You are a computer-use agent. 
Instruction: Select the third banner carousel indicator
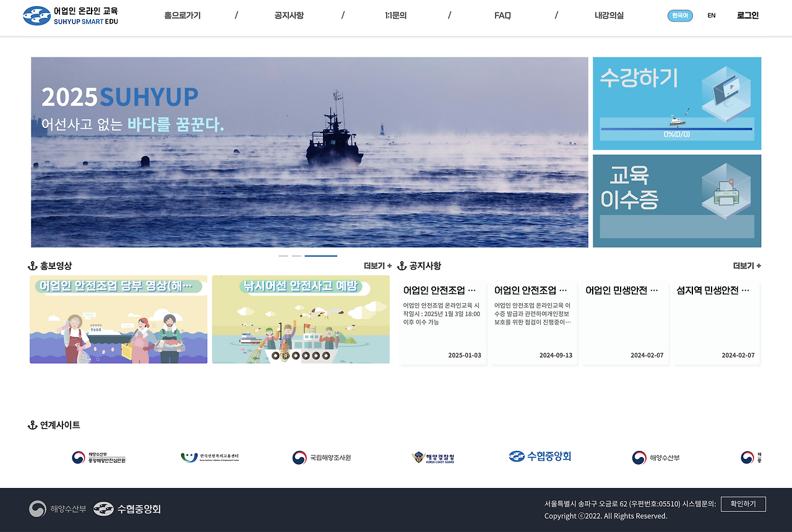tap(321, 255)
